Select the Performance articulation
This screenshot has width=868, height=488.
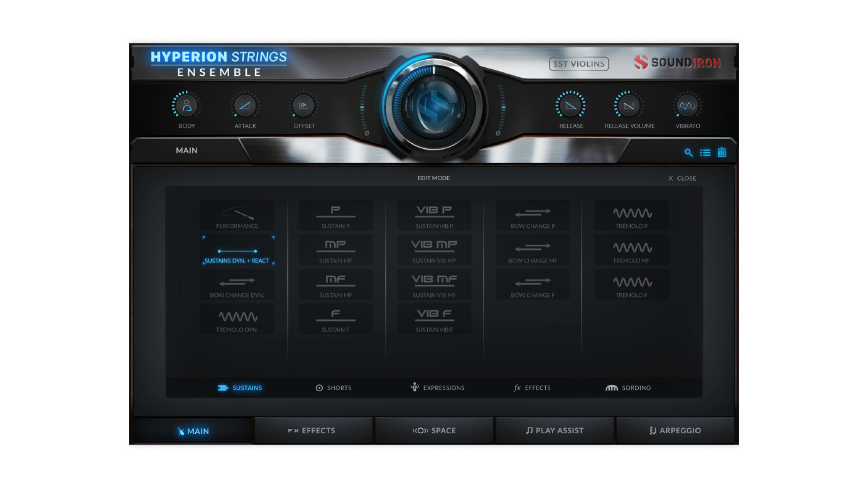237,216
